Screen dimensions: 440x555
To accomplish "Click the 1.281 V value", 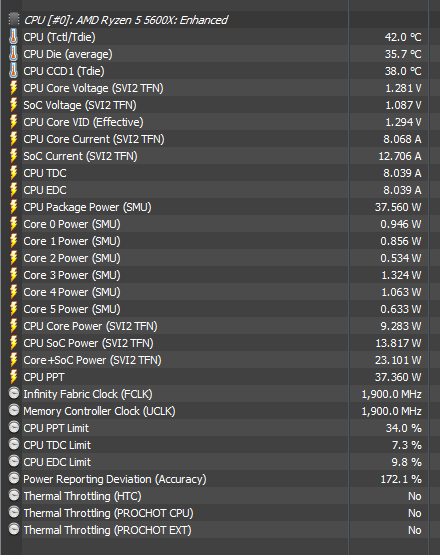I will tap(404, 88).
